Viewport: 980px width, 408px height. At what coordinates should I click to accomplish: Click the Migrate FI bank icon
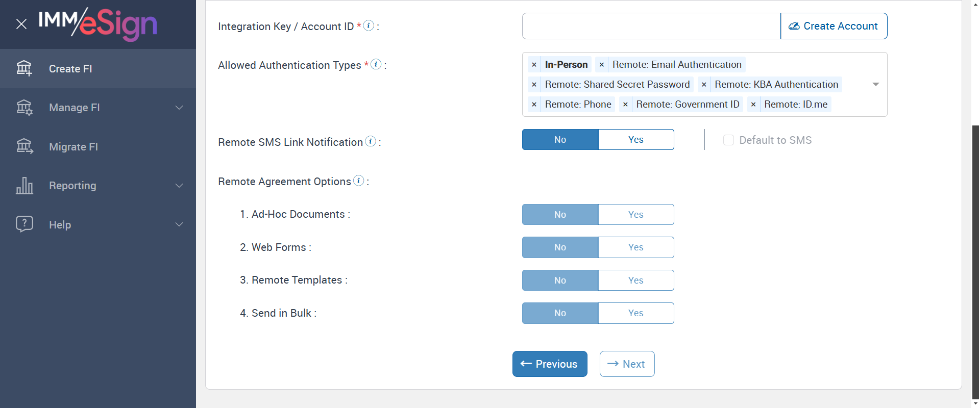tap(24, 146)
